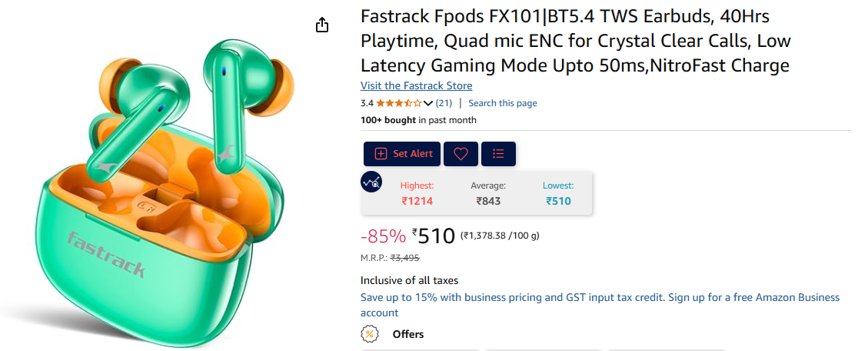Click the Average price ₹843 value
Image resolution: width=868 pixels, height=351 pixels.
[x=488, y=201]
